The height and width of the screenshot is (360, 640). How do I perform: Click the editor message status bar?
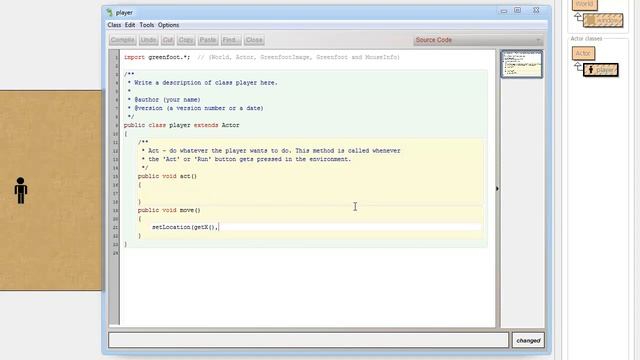pos(308,340)
